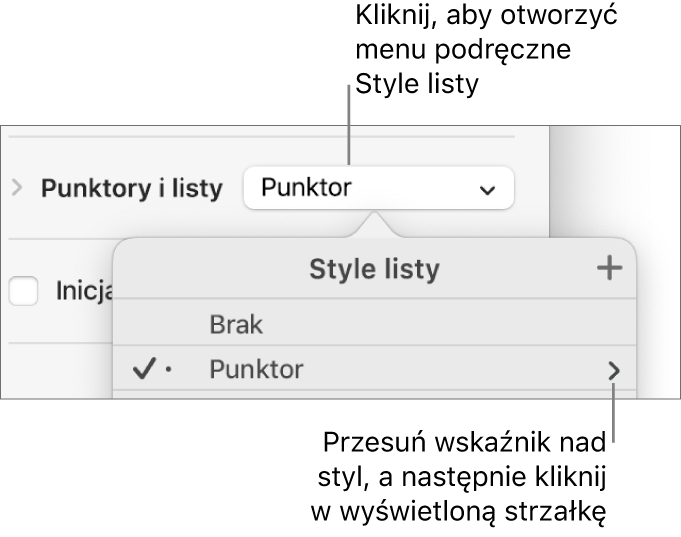Screen dimensions: 681x537
Task: Click the down chevron in the Punktor pop-up button
Action: coord(486,189)
